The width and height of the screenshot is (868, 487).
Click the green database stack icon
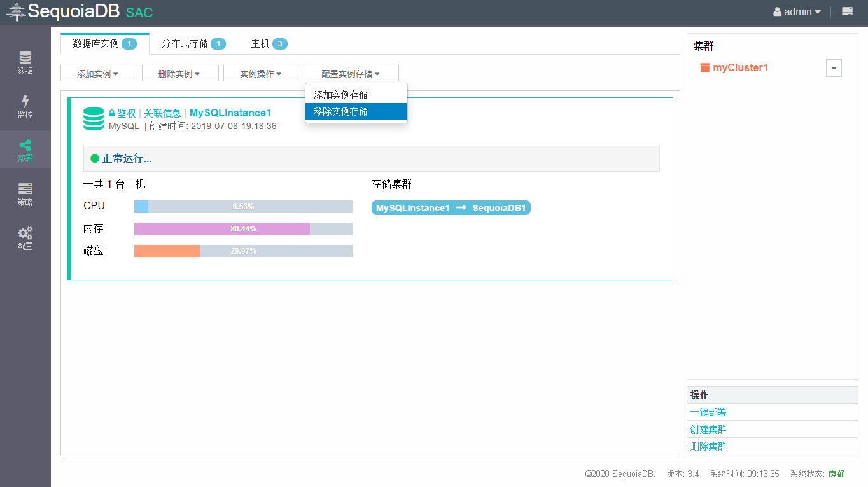(x=94, y=119)
